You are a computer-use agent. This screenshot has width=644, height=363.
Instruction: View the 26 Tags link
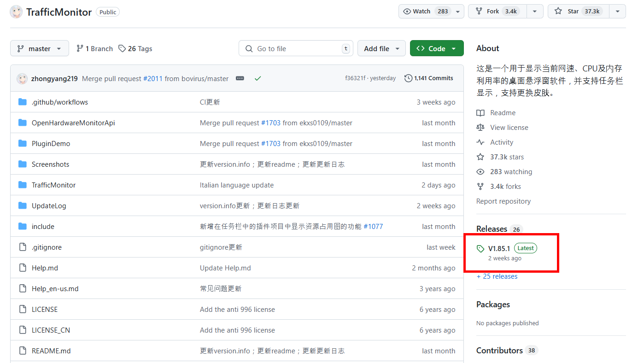tap(135, 48)
